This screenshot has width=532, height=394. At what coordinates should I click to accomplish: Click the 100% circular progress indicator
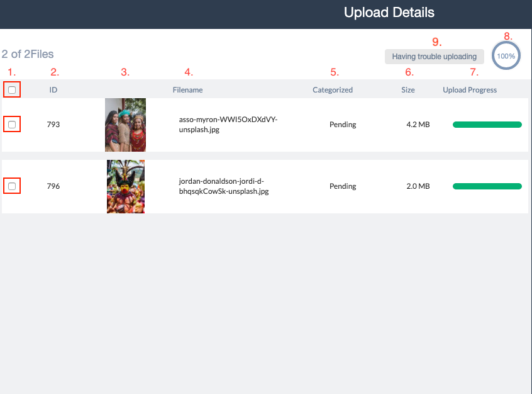pos(506,56)
